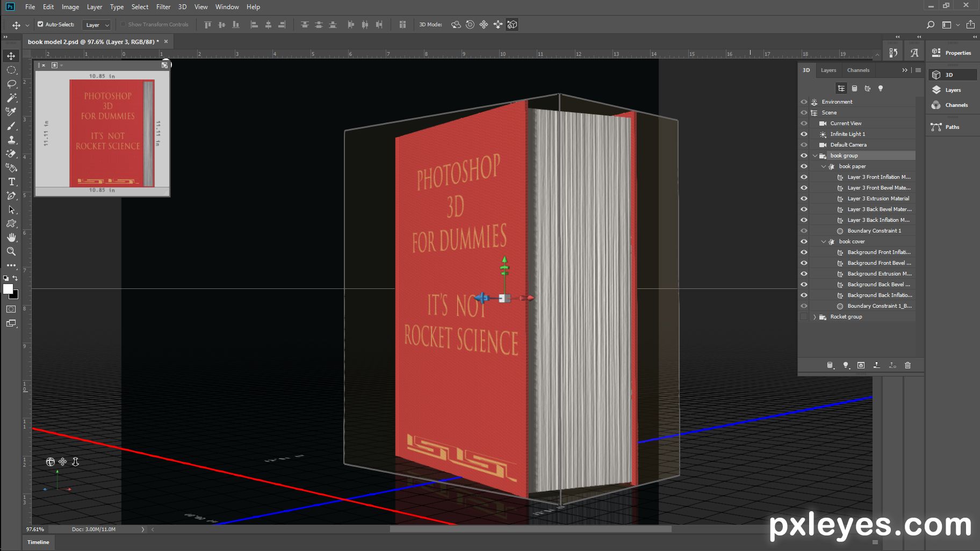The width and height of the screenshot is (980, 551).
Task: Open the Auto-Select Layer dropdown
Action: (97, 25)
